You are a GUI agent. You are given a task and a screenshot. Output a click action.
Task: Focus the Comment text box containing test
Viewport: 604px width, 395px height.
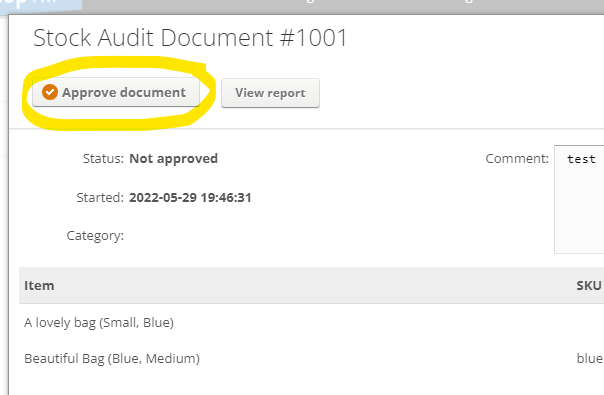point(579,199)
